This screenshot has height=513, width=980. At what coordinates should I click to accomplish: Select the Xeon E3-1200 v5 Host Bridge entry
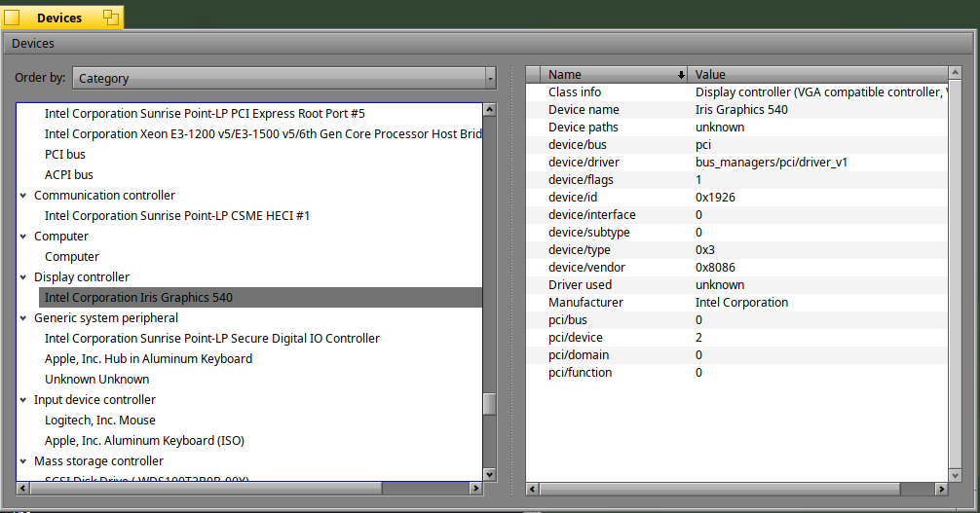pos(263,133)
